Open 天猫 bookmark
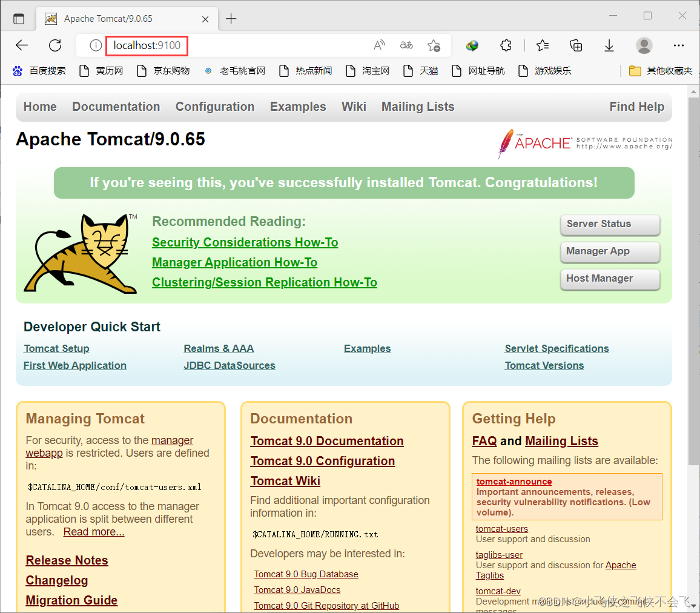This screenshot has height=613, width=700. (420, 70)
